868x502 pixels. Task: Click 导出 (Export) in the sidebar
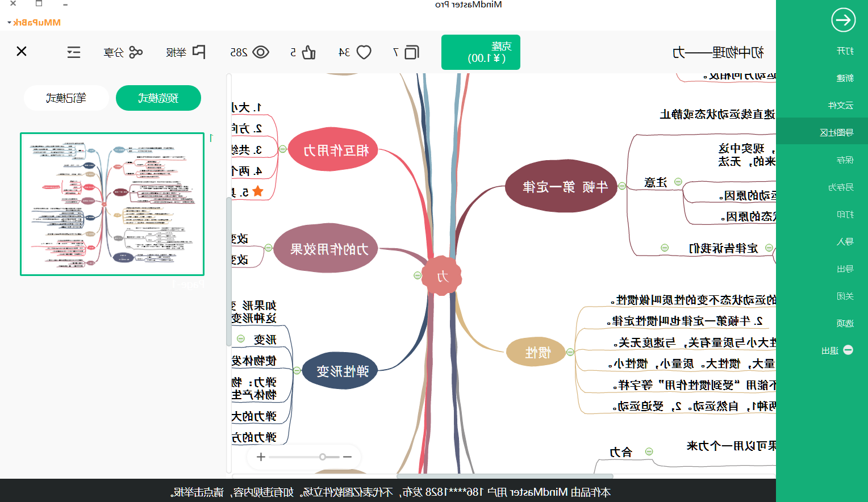click(x=845, y=269)
